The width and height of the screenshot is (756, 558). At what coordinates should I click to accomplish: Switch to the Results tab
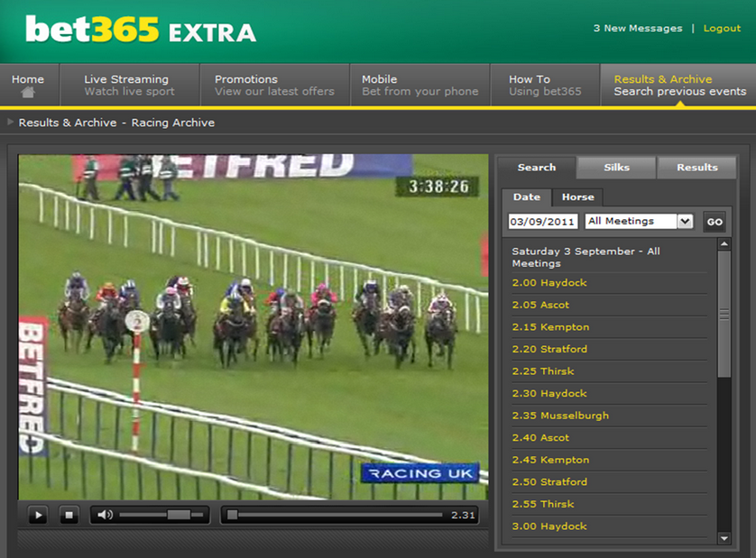697,167
